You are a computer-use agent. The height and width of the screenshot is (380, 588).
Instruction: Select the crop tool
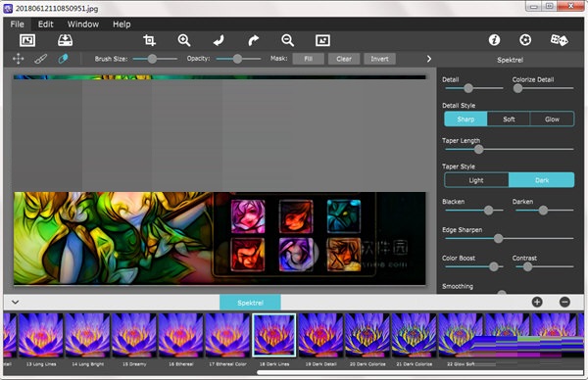pyautogui.click(x=149, y=40)
